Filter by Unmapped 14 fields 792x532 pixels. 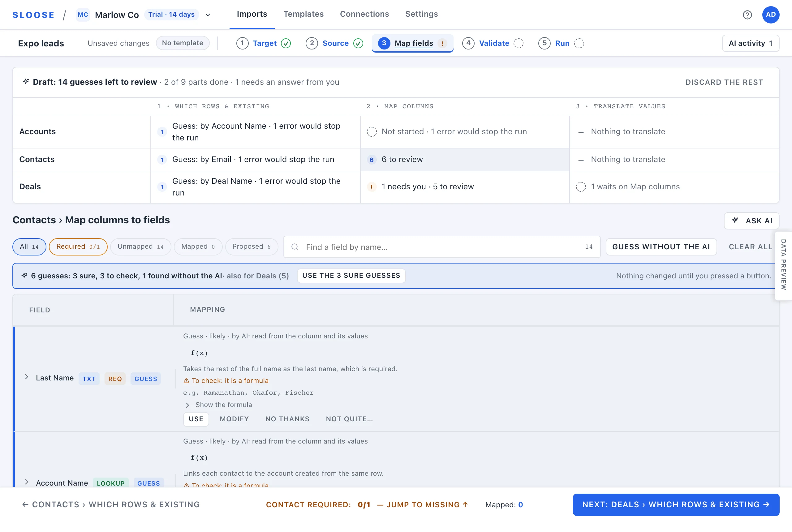tap(140, 247)
